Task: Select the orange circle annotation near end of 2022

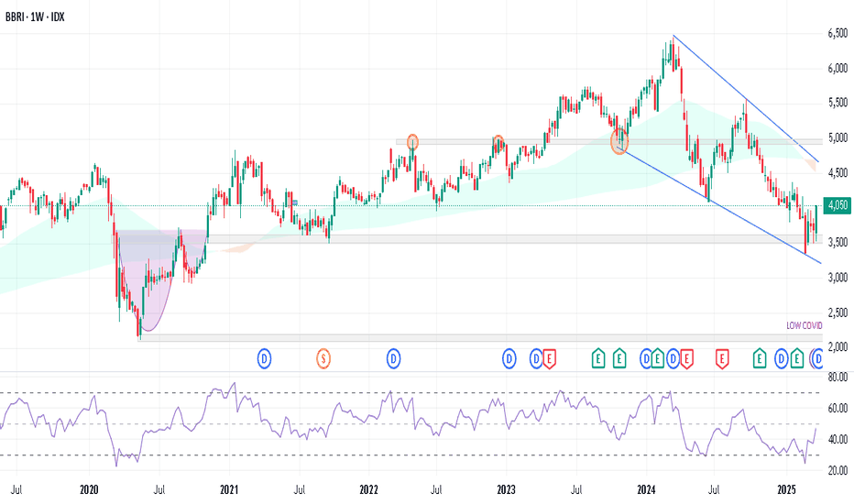Action: (498, 143)
